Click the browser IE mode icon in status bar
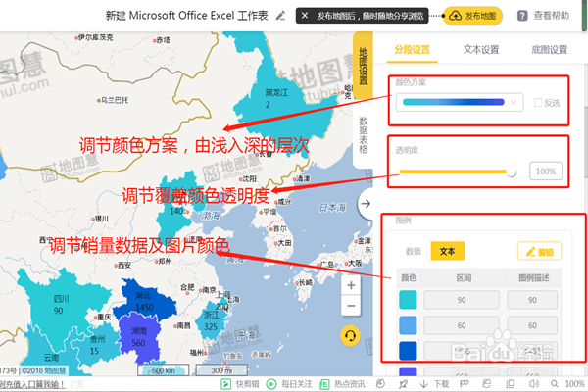The height and width of the screenshot is (392, 588). tap(487, 384)
